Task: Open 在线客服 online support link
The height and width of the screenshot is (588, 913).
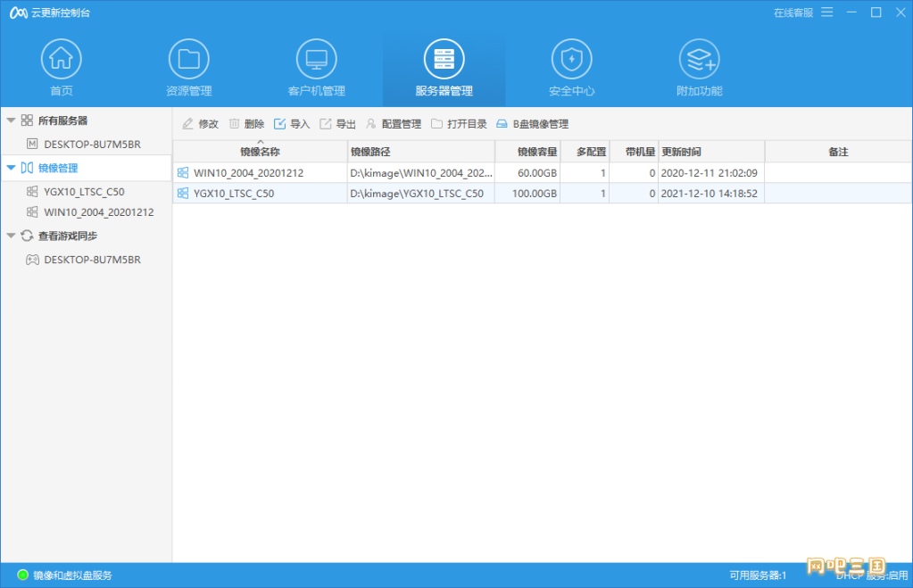Action: tap(793, 12)
